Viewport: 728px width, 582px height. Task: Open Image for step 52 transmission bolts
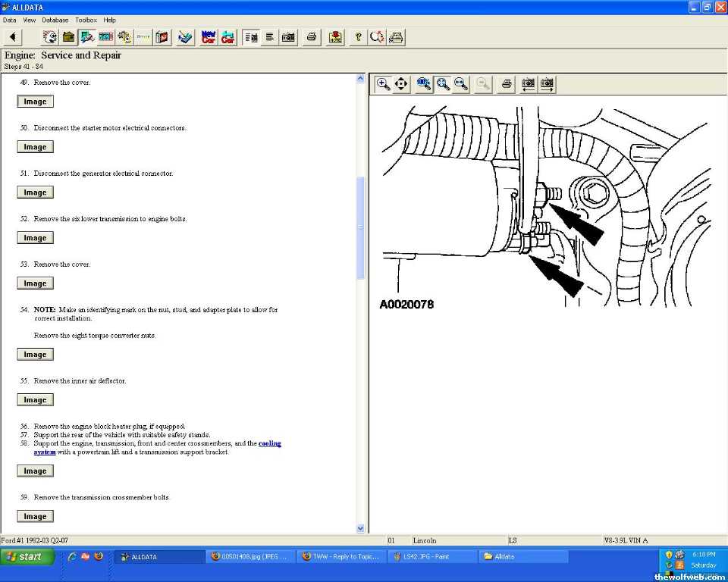pos(35,238)
